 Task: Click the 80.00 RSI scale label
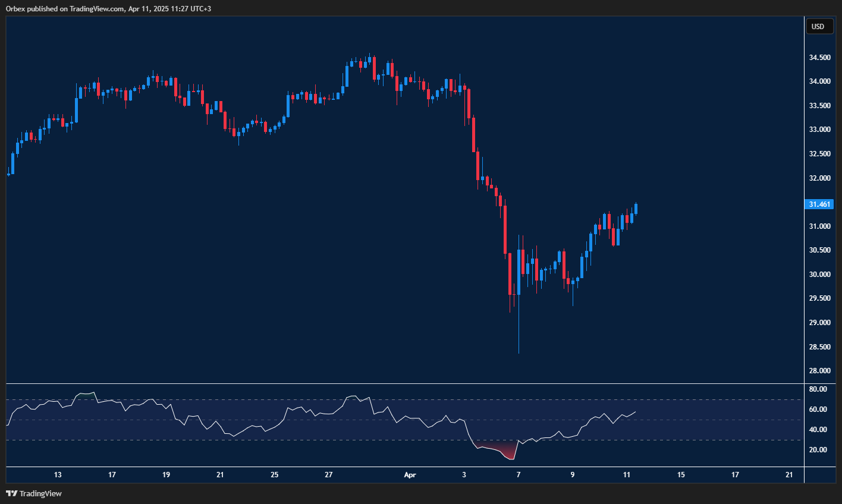818,389
